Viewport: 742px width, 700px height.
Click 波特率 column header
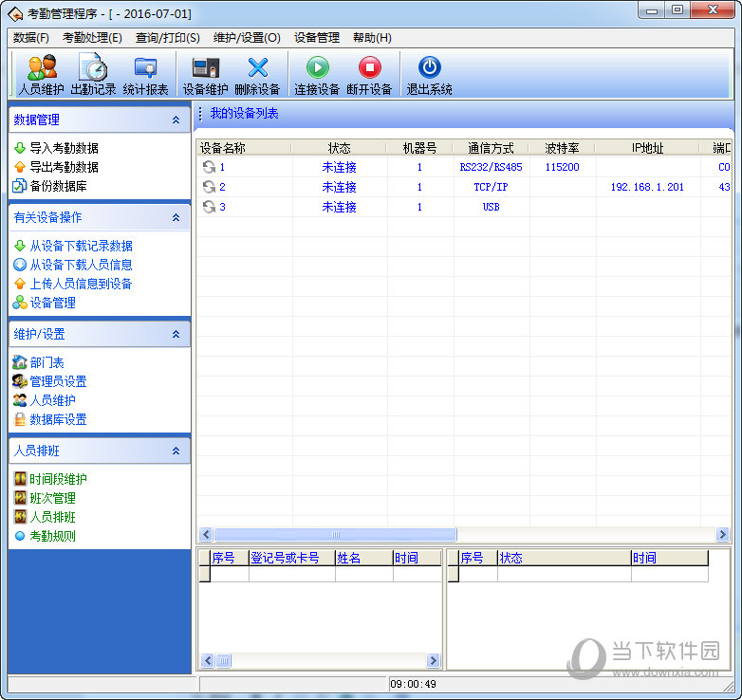click(562, 148)
